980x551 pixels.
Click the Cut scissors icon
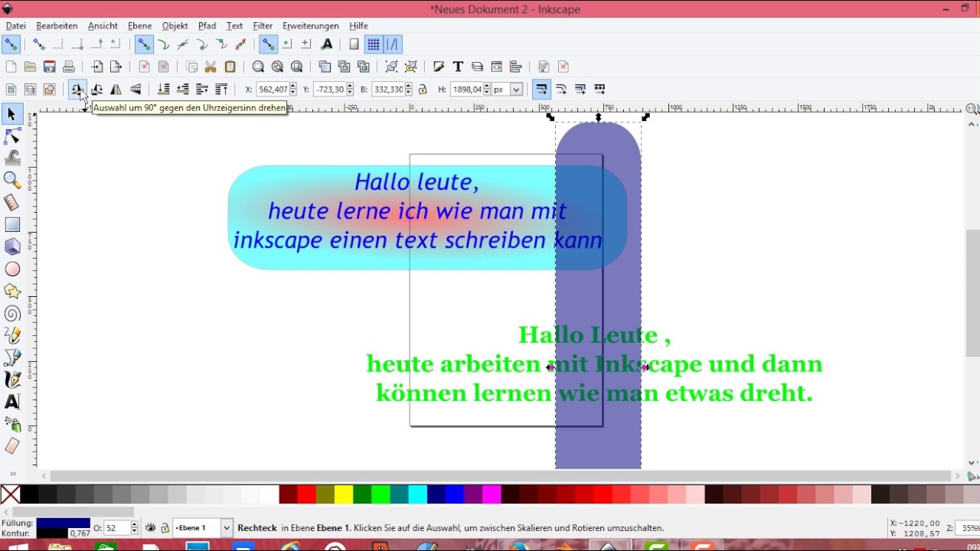(211, 67)
